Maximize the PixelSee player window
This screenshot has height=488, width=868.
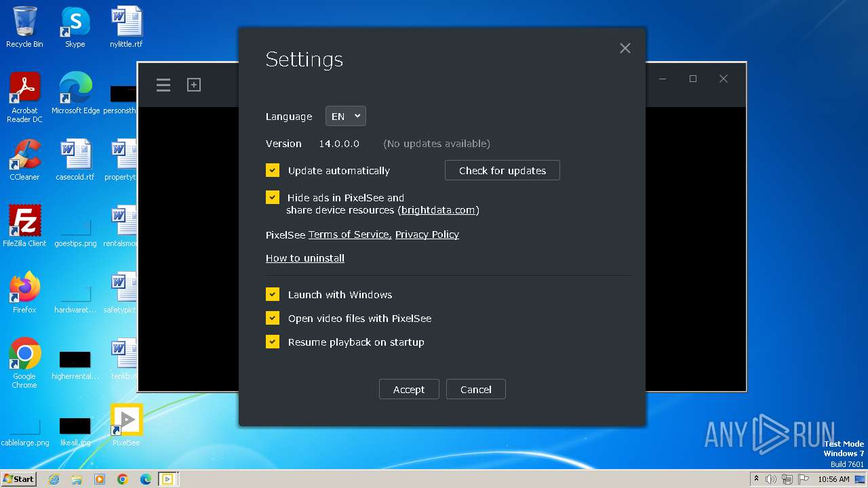click(693, 79)
